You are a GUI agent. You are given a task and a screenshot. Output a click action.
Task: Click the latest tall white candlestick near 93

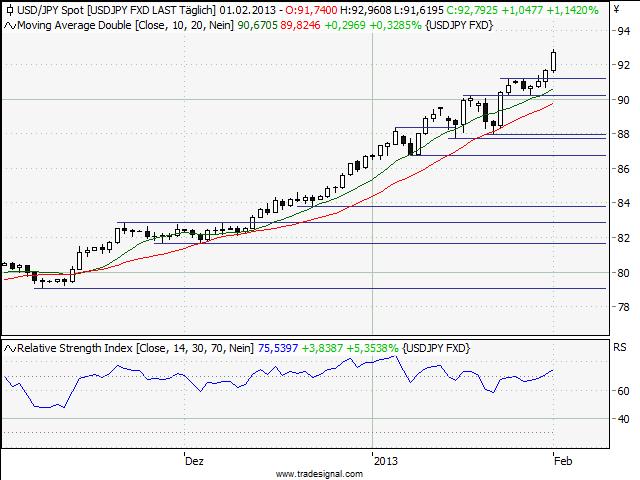(554, 61)
